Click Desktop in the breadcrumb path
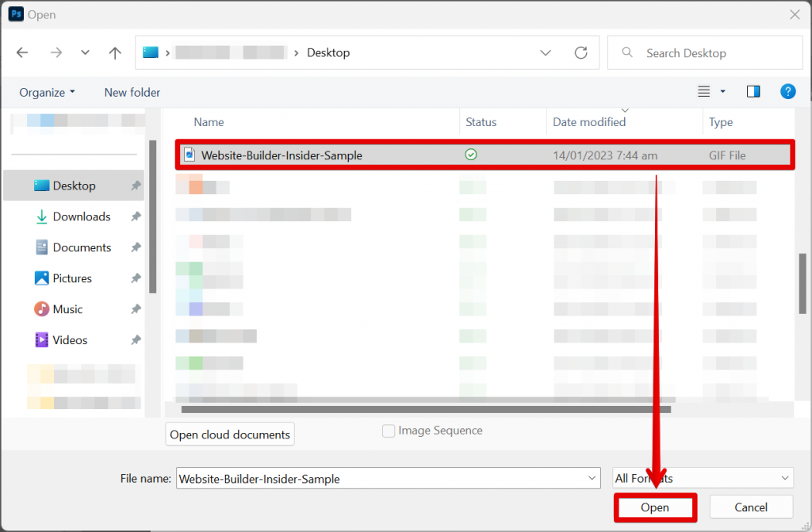812x532 pixels. pos(327,52)
